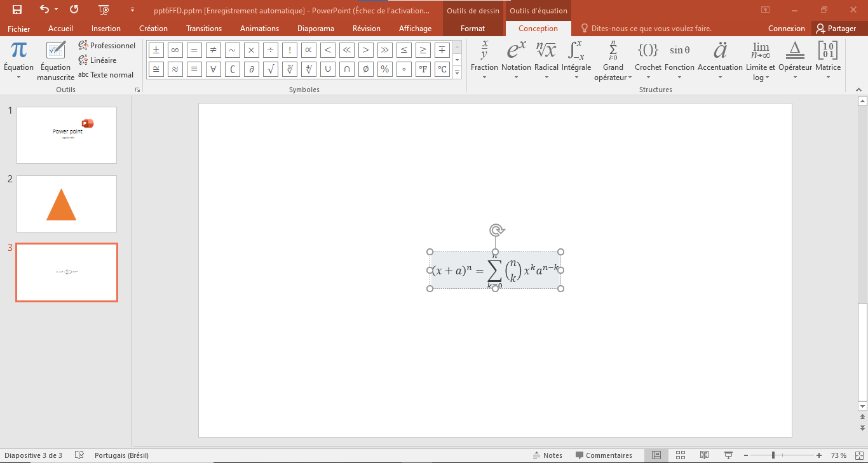Click the zoom slider handle

[773, 455]
